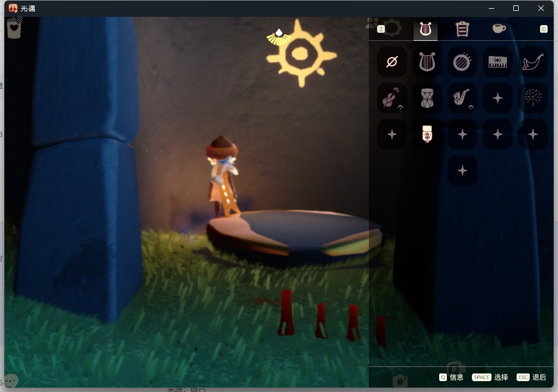Select the empty no-item slot
Image resolution: width=558 pixels, height=392 pixels.
[x=392, y=62]
